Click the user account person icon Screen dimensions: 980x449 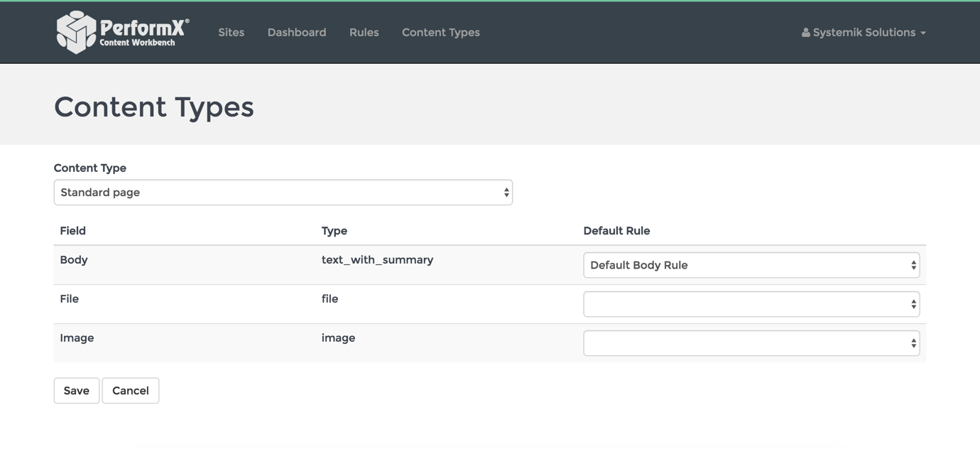(805, 31)
